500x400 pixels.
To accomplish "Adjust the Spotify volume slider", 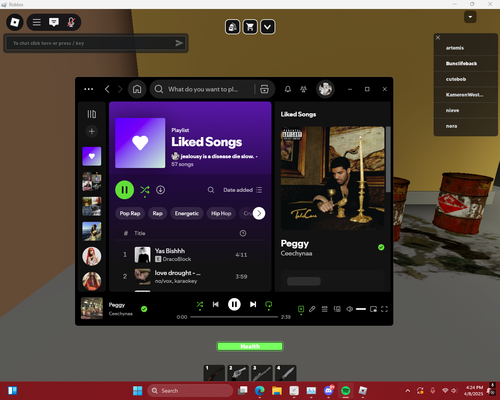I will pyautogui.click(x=361, y=309).
